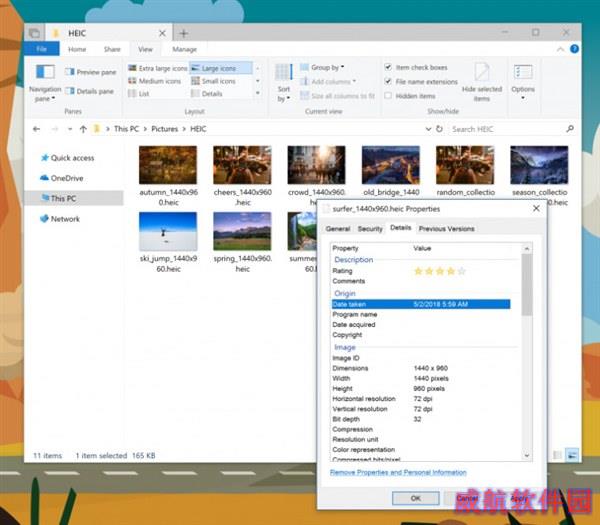Viewport: 600px width, 525px height.
Task: Switch to Details layout
Action: (x=207, y=93)
